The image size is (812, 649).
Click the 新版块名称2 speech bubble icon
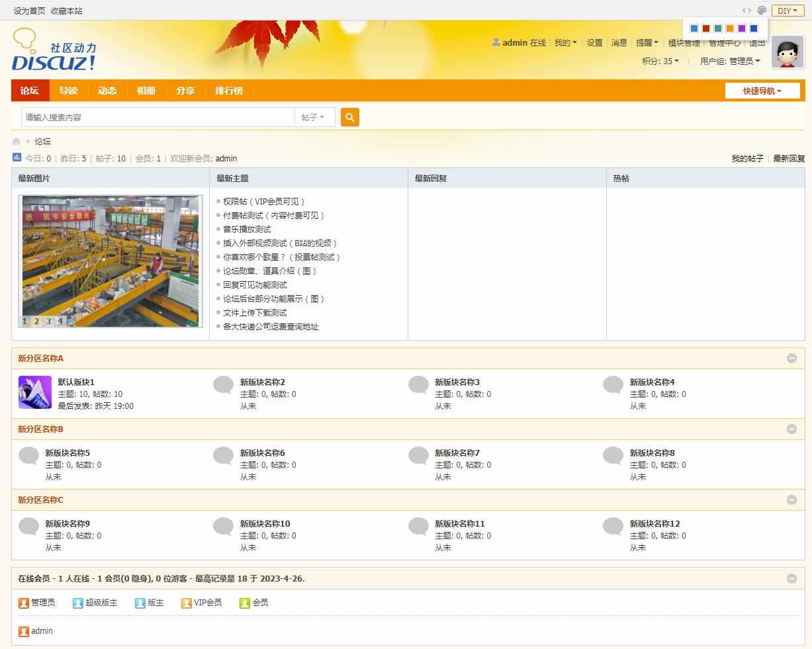[224, 385]
